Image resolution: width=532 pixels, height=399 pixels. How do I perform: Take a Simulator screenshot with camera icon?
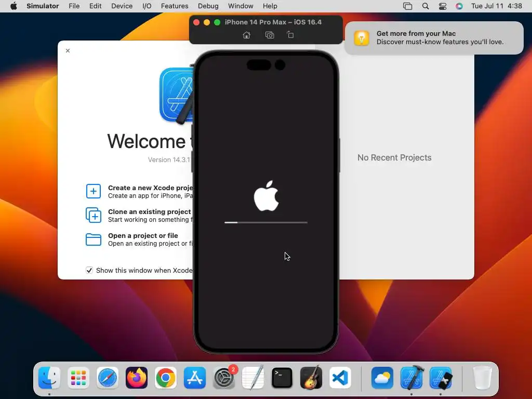pos(270,35)
